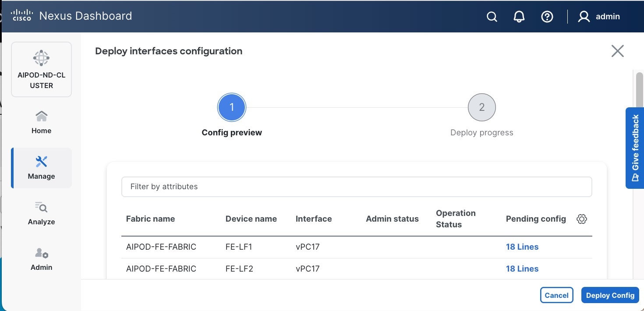This screenshot has height=311, width=644.
Task: Click step 2 Deploy progress circle
Action: pyautogui.click(x=481, y=107)
